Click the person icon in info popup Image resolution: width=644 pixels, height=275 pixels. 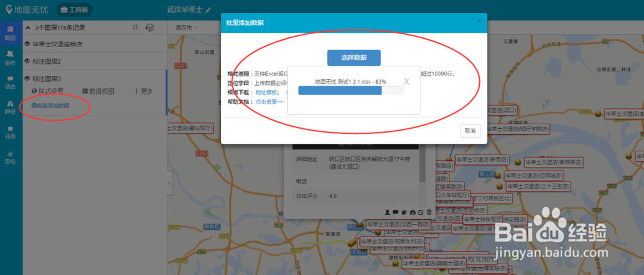387,212
